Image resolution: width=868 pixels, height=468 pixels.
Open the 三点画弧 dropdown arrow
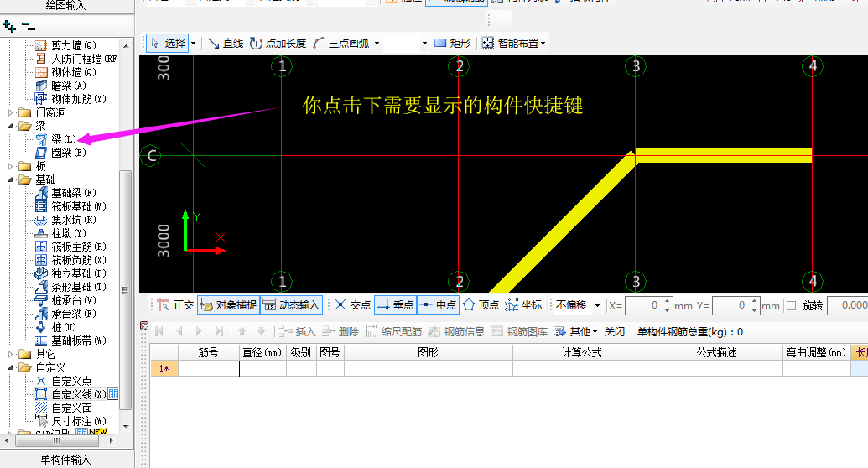pyautogui.click(x=377, y=44)
